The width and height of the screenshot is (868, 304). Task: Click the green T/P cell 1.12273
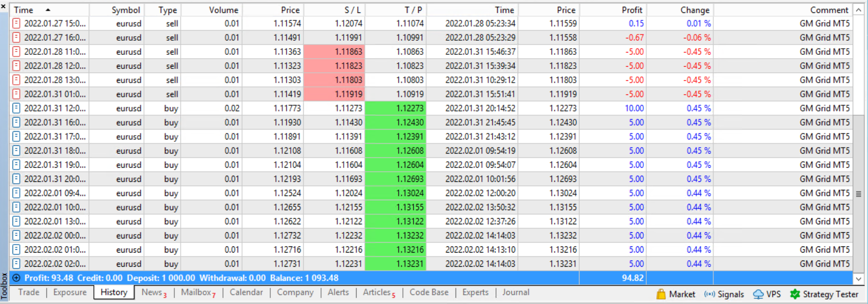click(x=396, y=108)
